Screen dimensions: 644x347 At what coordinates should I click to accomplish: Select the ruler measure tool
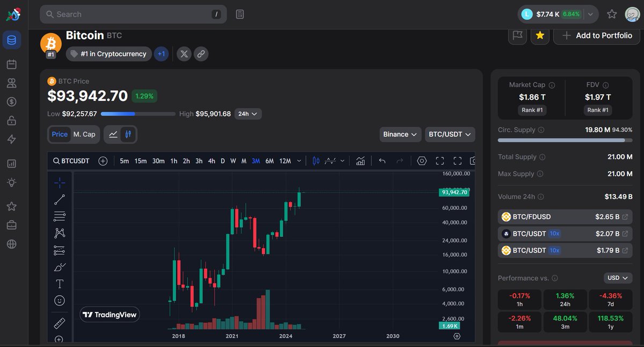point(60,323)
